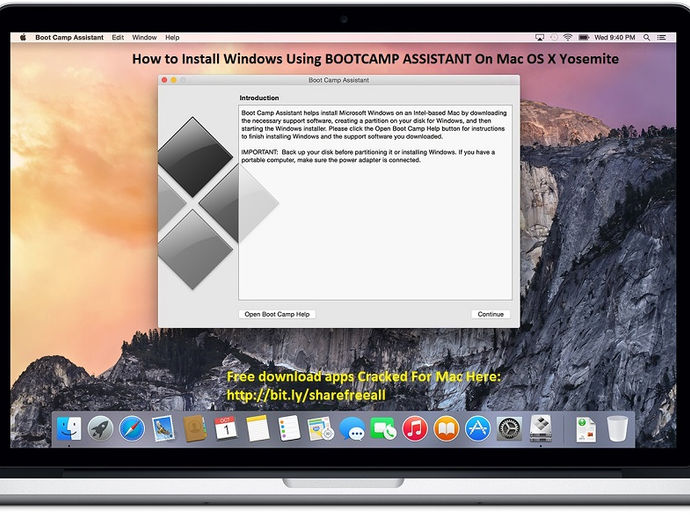690x518 pixels.
Task: Launch Launchpad rocket icon in dock
Action: [x=100, y=429]
